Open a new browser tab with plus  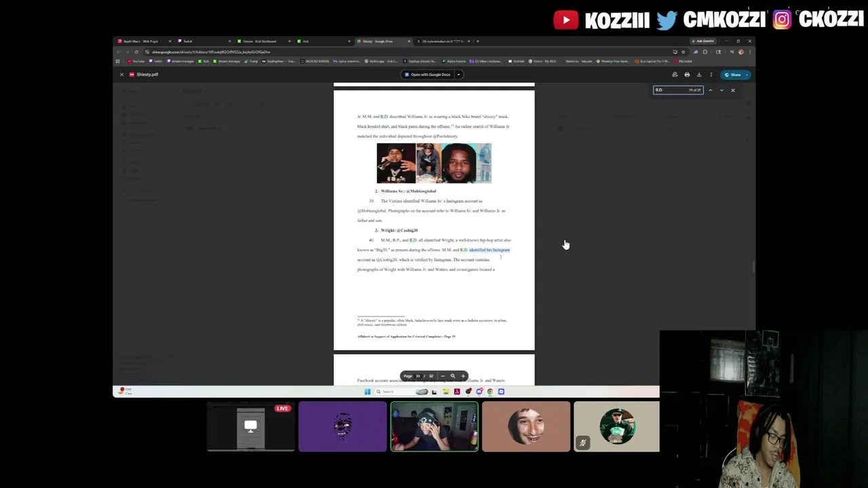click(477, 41)
